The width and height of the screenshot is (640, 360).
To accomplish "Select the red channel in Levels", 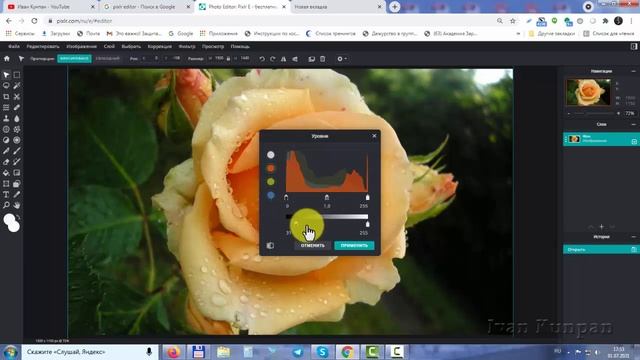I will [x=271, y=168].
